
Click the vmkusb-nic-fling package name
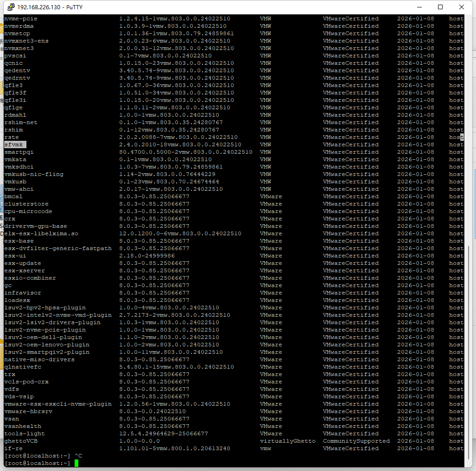[34, 175]
